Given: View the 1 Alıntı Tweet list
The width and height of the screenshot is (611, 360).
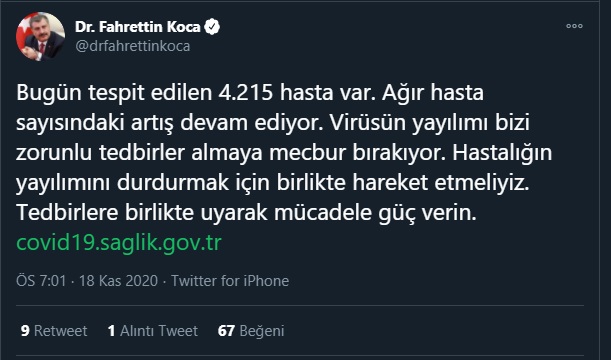Looking at the screenshot, I should tap(153, 331).
